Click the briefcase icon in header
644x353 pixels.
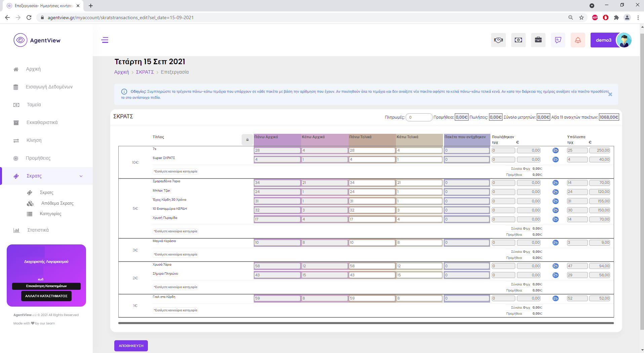pyautogui.click(x=538, y=40)
